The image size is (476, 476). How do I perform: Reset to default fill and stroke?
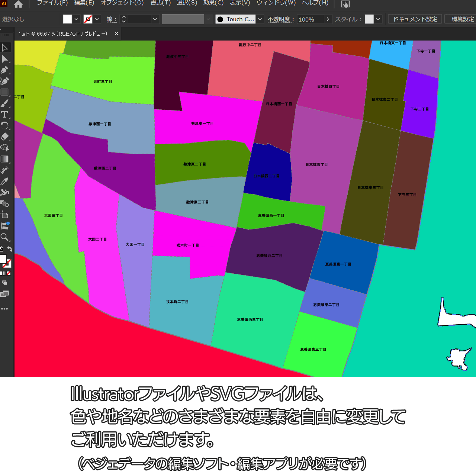tap(1, 249)
